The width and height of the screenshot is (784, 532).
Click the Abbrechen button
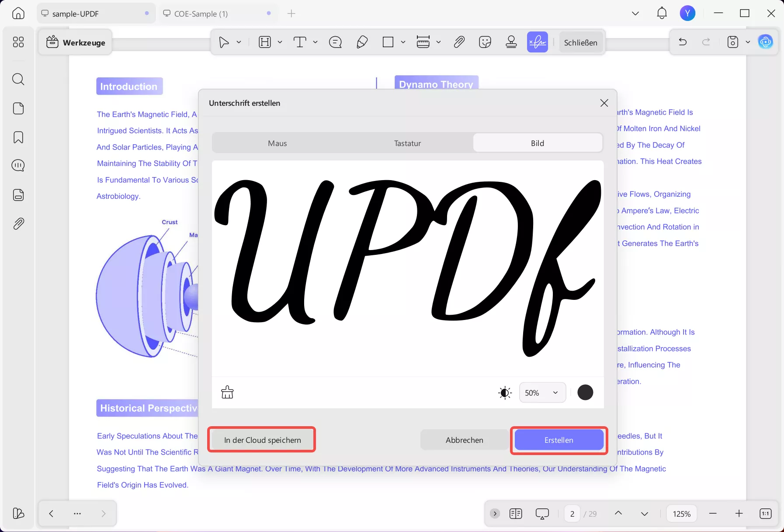(465, 440)
